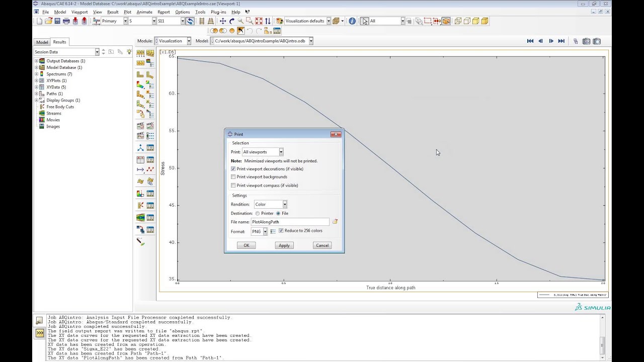Click OK in the Print dialog
The width and height of the screenshot is (644, 362).
point(247,245)
